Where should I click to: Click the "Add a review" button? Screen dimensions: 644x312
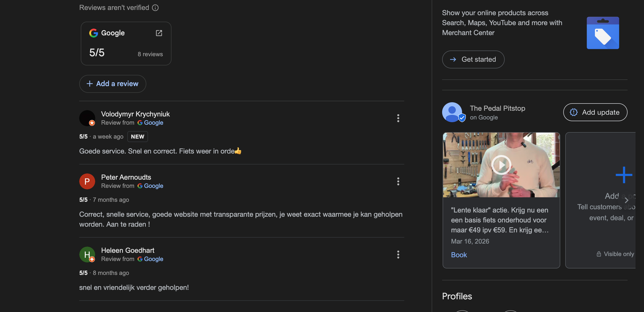click(112, 84)
